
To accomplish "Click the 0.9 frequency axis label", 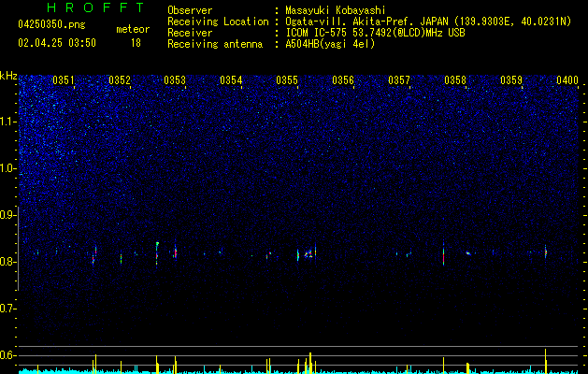I will 8,215.
